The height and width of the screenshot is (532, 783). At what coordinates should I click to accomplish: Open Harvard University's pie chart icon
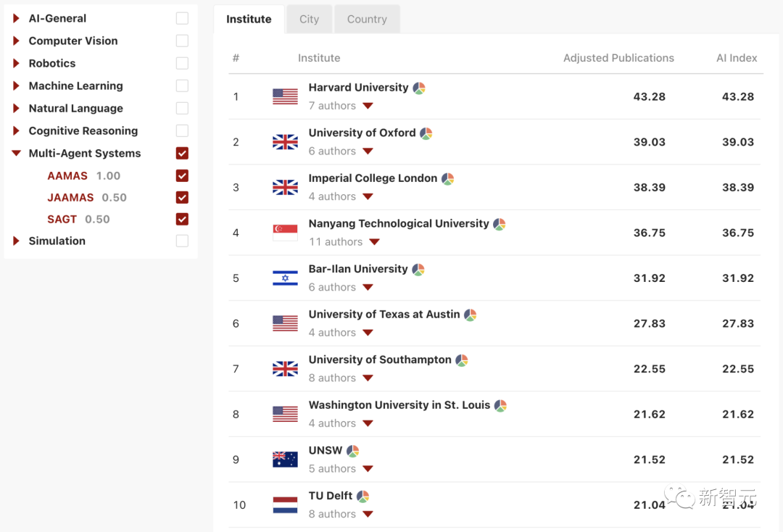(x=419, y=88)
